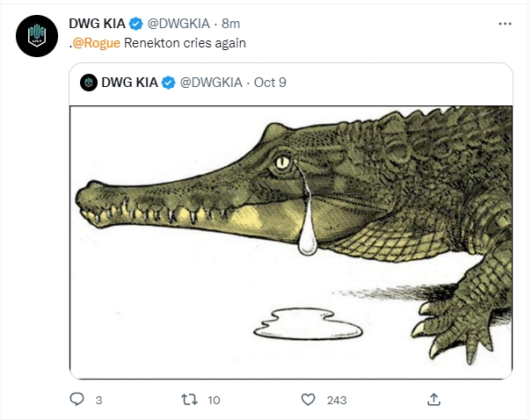Open the three-dot more options menu
Image resolution: width=532 pixels, height=420 pixels.
[504, 24]
